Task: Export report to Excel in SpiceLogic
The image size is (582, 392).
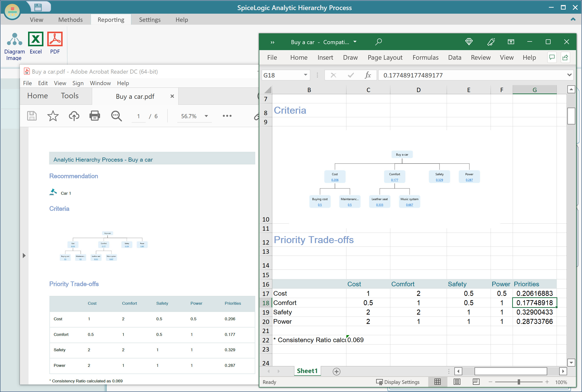Action: point(36,43)
